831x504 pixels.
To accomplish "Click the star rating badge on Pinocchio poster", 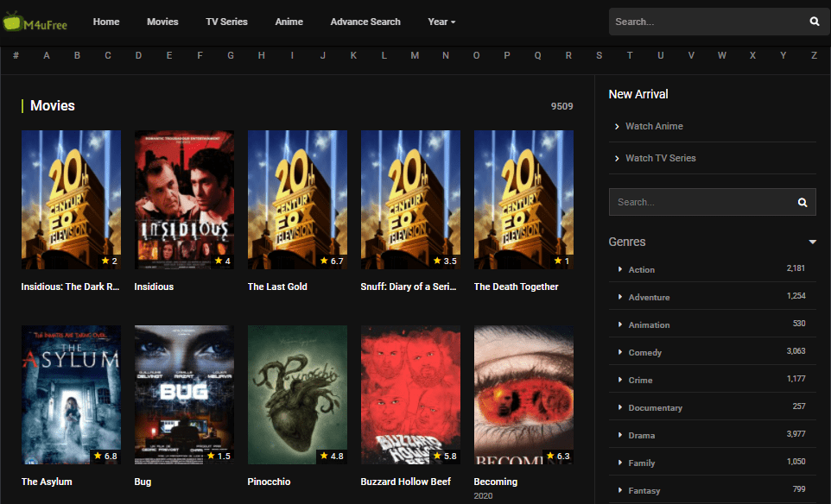I will pos(332,456).
